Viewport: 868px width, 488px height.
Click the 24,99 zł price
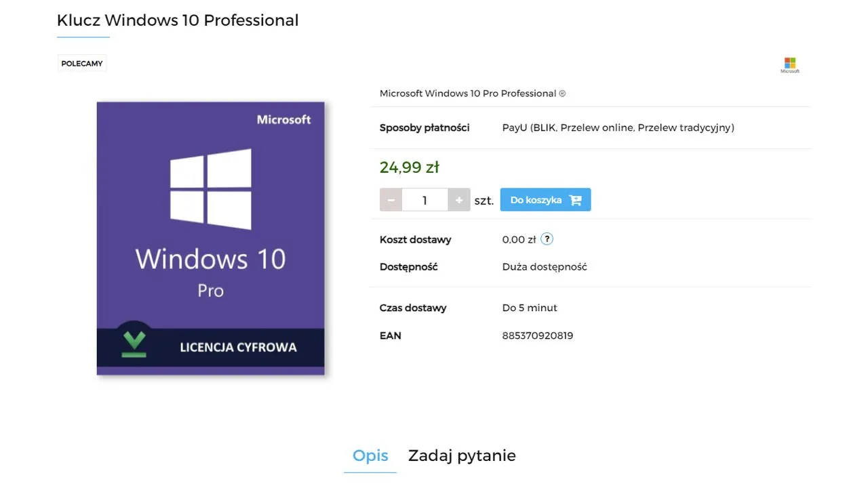[410, 167]
